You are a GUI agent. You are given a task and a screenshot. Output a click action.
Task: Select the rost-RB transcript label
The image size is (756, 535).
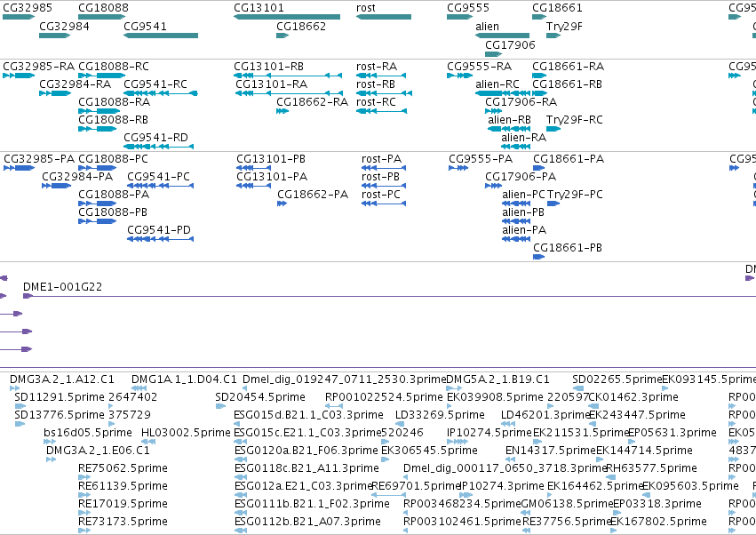pos(376,84)
